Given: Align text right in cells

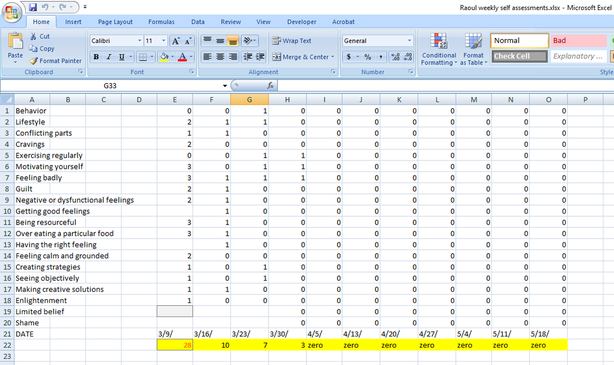Looking at the screenshot, I should 233,57.
